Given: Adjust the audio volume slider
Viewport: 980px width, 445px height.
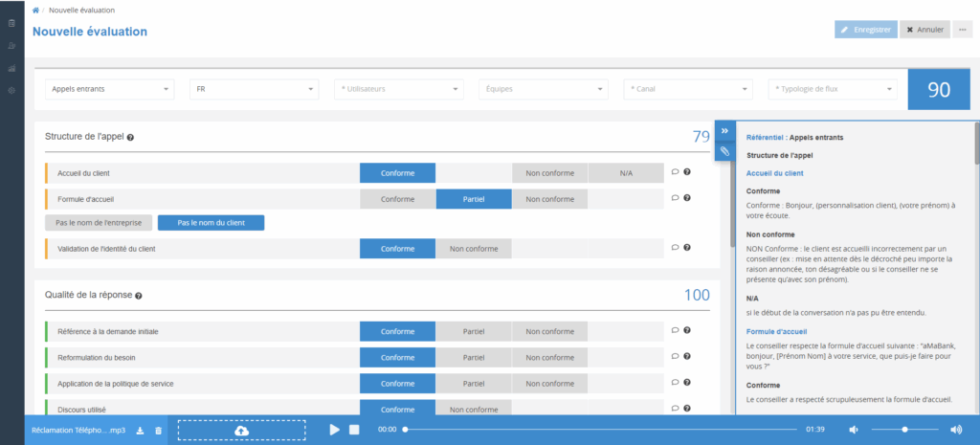Looking at the screenshot, I should point(904,430).
